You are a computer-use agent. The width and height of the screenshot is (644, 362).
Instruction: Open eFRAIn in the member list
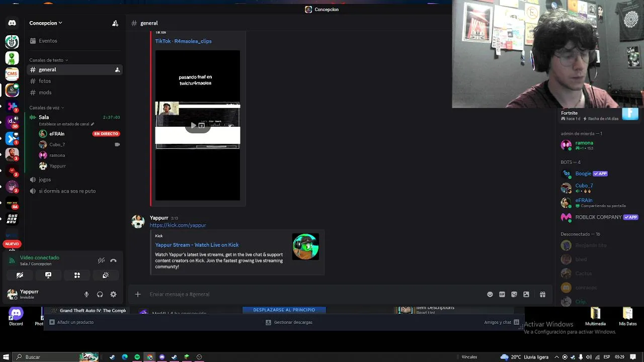[599, 203]
